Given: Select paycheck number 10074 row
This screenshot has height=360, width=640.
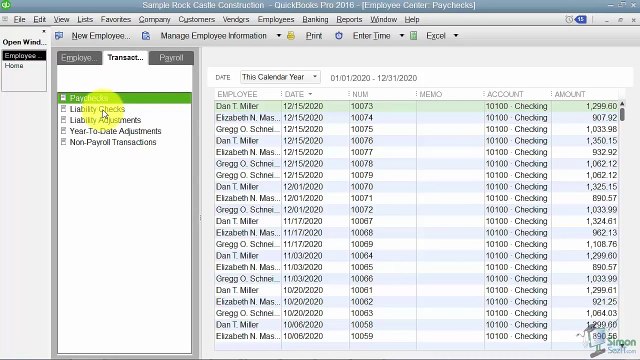Looking at the screenshot, I should [x=416, y=118].
